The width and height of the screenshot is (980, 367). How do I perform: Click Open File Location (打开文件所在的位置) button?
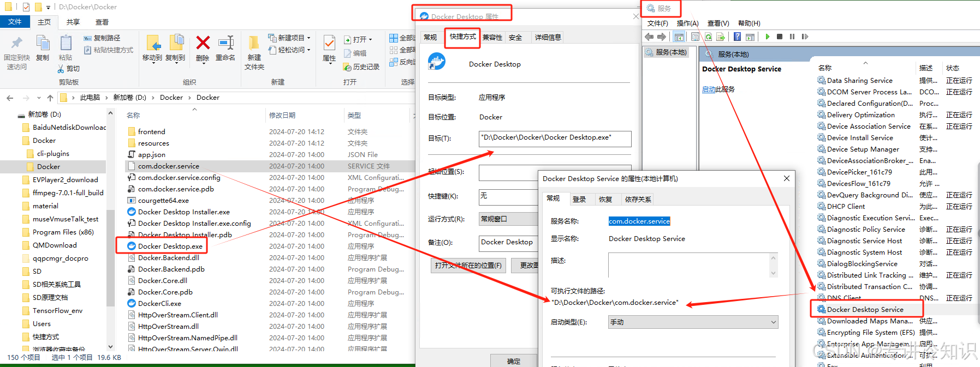coord(468,266)
